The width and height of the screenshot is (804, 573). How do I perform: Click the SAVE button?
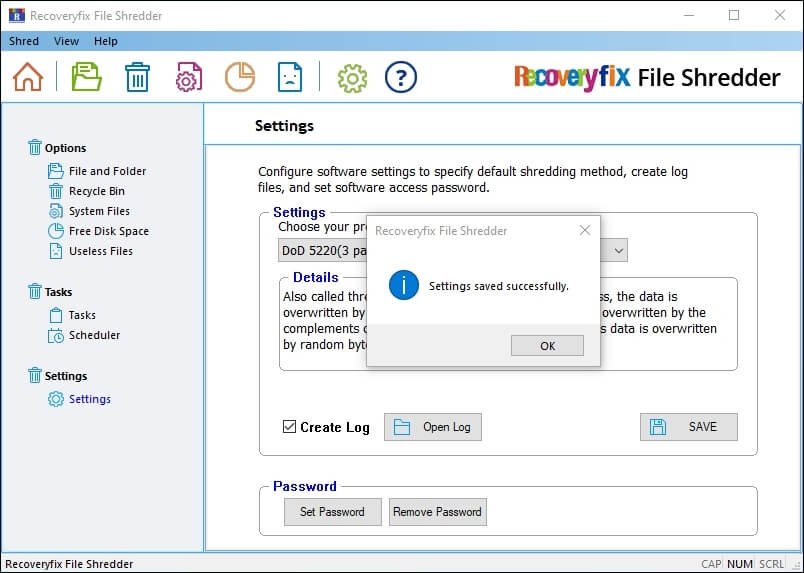689,427
